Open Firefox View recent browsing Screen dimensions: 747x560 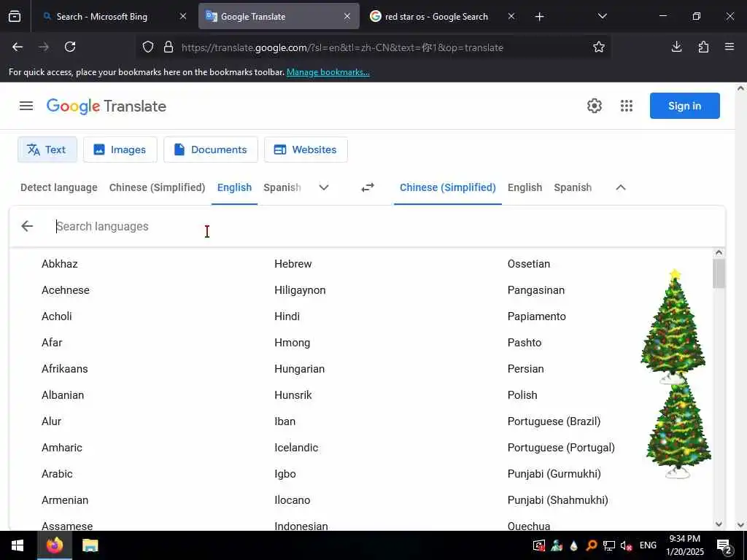[x=15, y=17]
